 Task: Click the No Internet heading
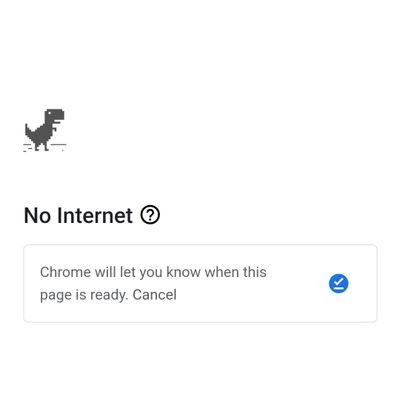point(78,215)
